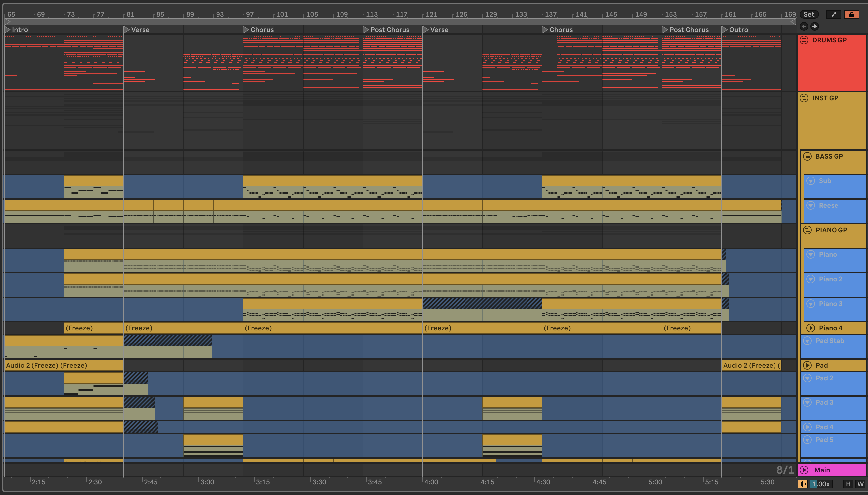Jump to the next locator
The image size is (868, 495).
pyautogui.click(x=815, y=26)
